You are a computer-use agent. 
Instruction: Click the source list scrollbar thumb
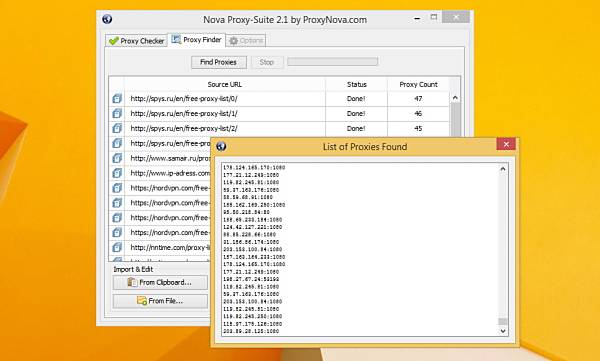(455, 119)
